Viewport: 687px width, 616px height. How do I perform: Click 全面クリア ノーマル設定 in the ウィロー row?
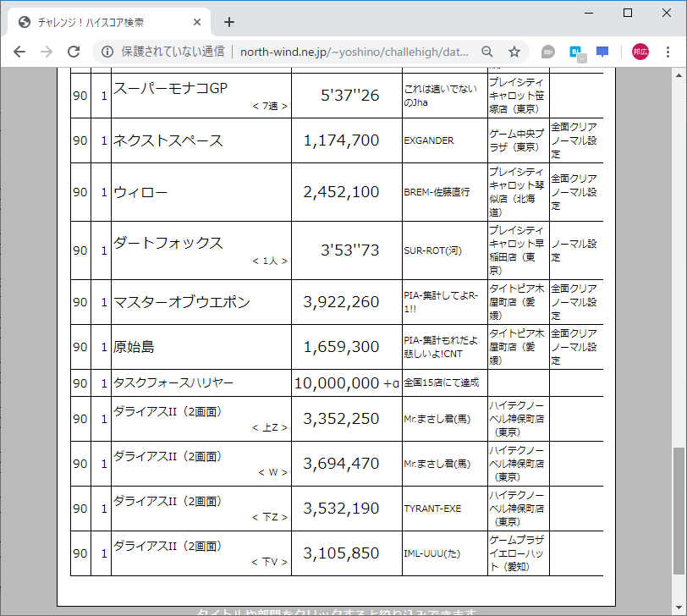click(x=574, y=192)
